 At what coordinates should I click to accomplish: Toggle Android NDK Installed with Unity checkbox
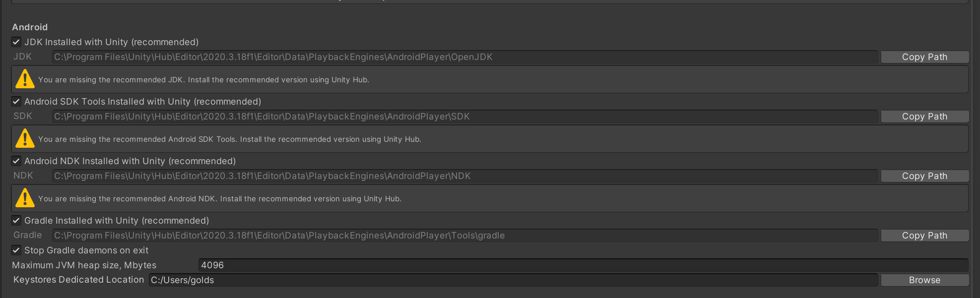pyautogui.click(x=16, y=161)
